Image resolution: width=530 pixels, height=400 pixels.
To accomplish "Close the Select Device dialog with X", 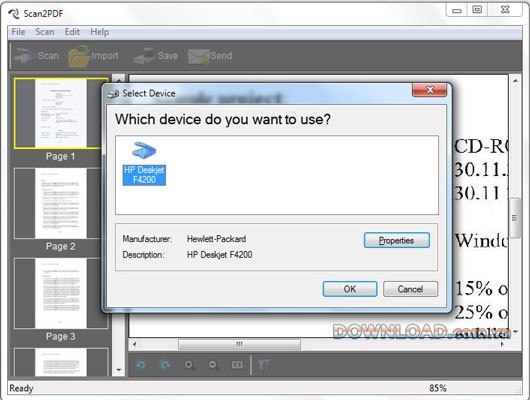I will pos(430,90).
